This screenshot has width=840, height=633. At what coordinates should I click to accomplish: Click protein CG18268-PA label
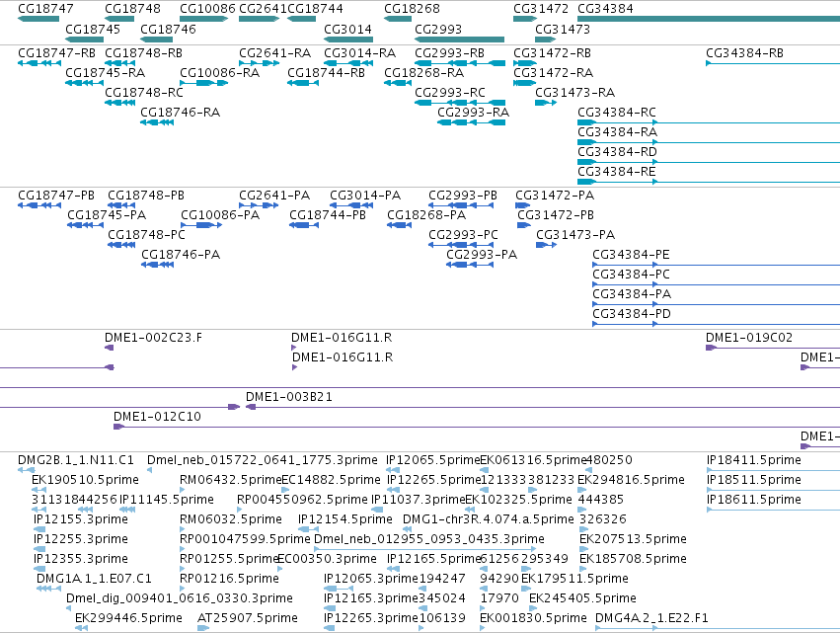coord(426,215)
